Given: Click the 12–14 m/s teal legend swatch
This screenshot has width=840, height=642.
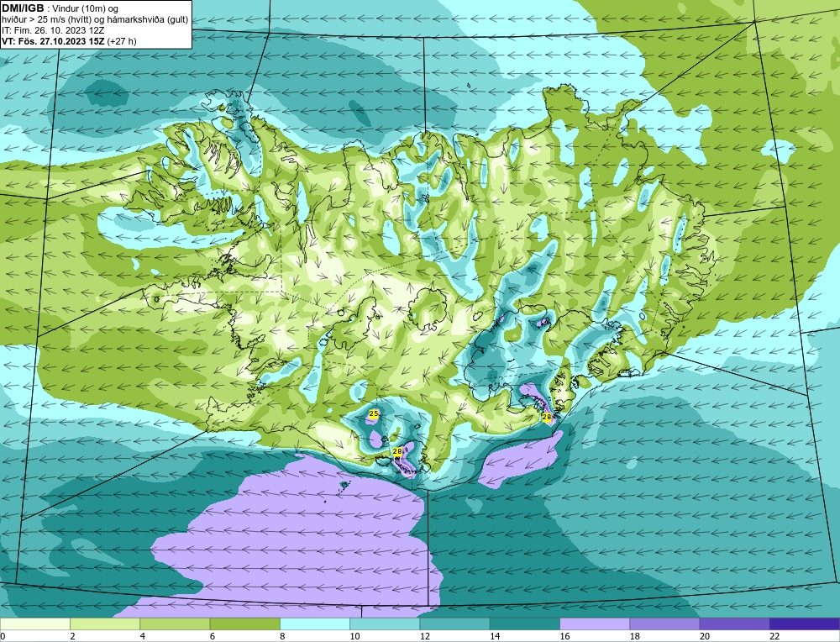Looking at the screenshot, I should [454, 624].
